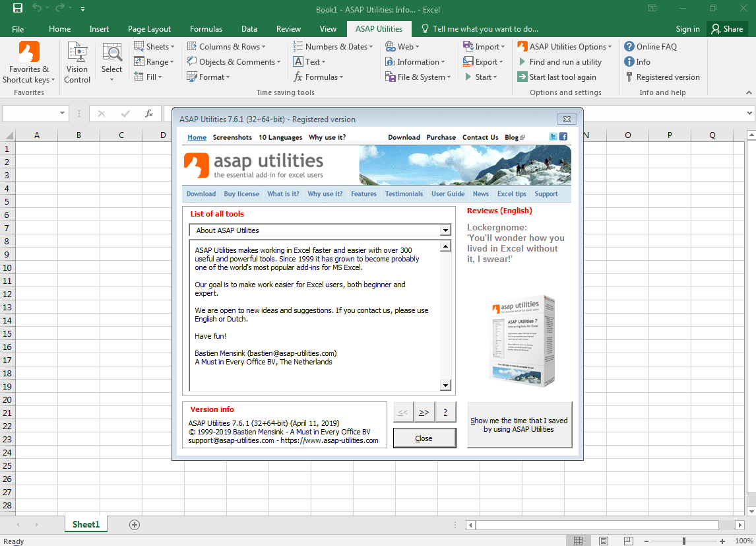
Task: Open the Online FAQ
Action: tap(650, 46)
